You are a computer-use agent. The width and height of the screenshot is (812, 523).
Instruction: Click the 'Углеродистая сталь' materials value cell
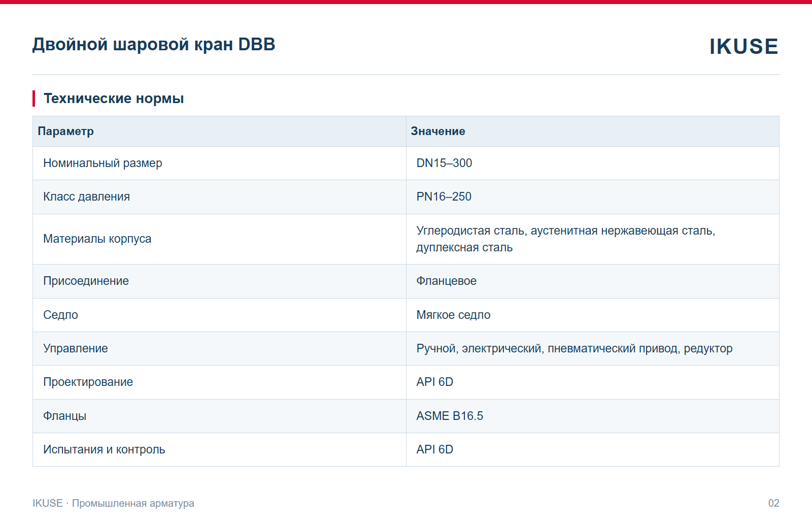593,239
